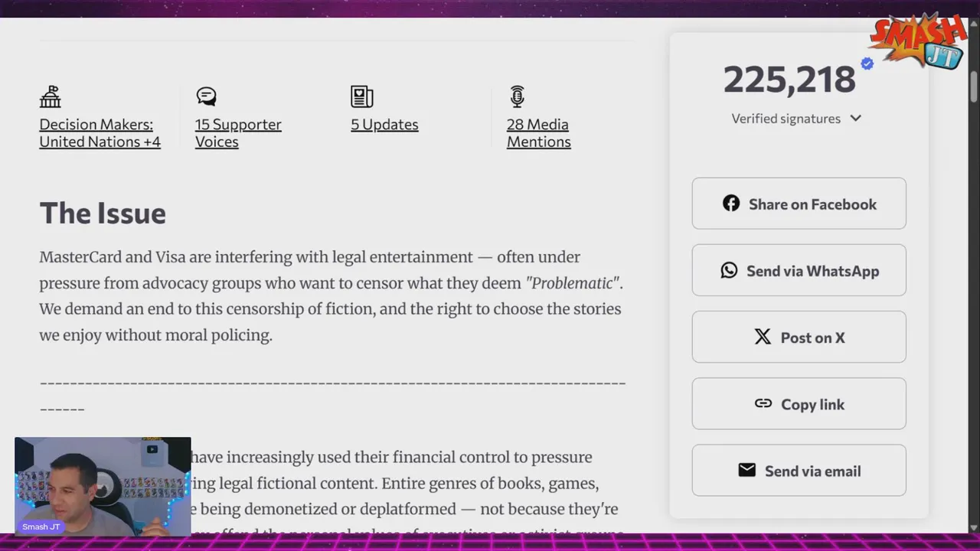Click the envelope email icon
The image size is (980, 551).
tap(747, 470)
